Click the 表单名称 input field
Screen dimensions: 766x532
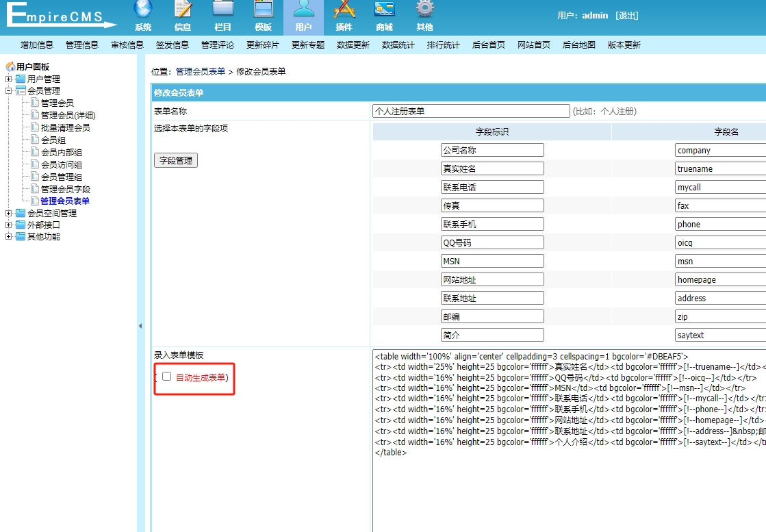469,110
